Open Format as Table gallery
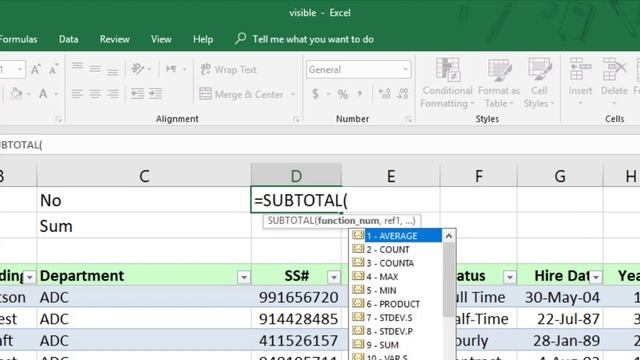640x360 pixels. (x=499, y=83)
